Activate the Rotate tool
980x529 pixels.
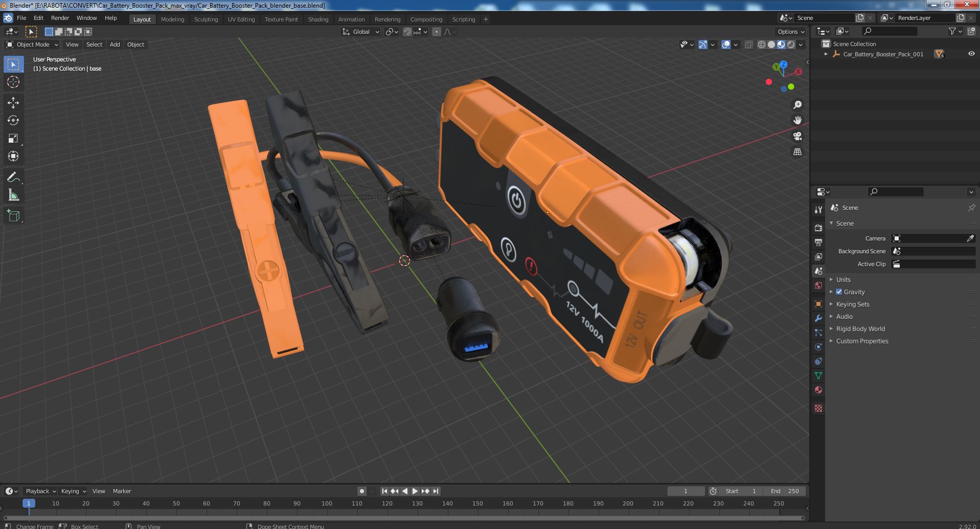[x=13, y=120]
